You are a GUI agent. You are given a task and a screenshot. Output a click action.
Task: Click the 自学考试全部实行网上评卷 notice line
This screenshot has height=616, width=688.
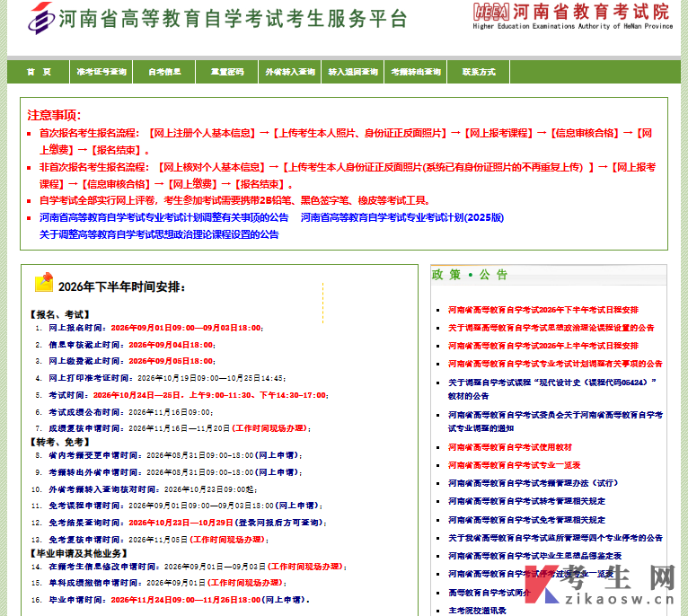tap(234, 201)
